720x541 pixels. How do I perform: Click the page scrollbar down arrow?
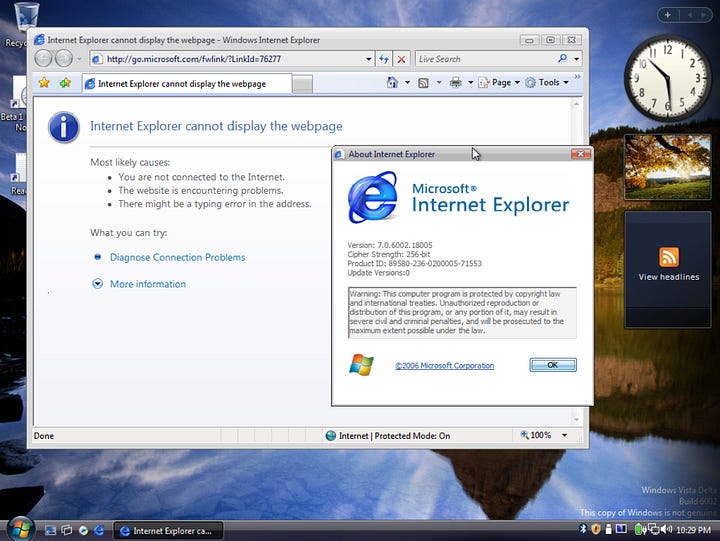pyautogui.click(x=576, y=419)
